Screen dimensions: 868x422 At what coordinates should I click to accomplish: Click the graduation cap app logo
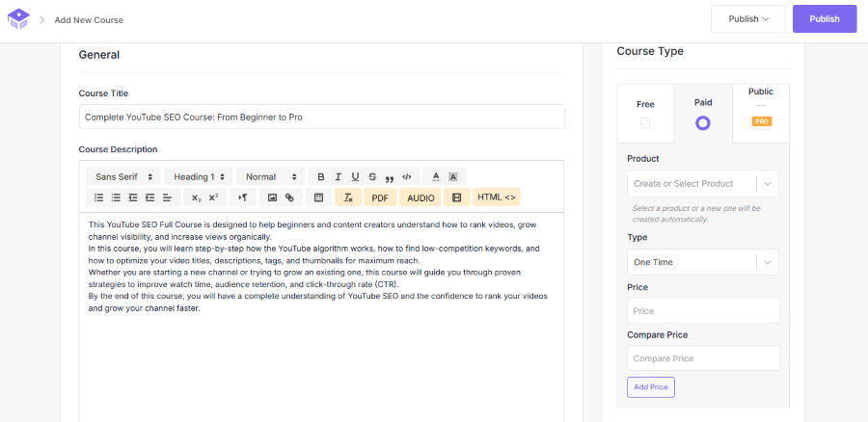[18, 19]
